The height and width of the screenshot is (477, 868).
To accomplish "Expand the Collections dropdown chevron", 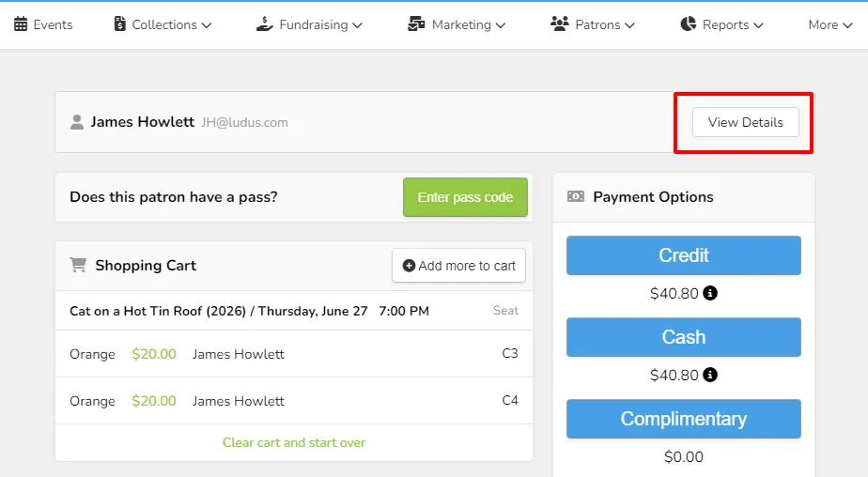I will [x=207, y=25].
